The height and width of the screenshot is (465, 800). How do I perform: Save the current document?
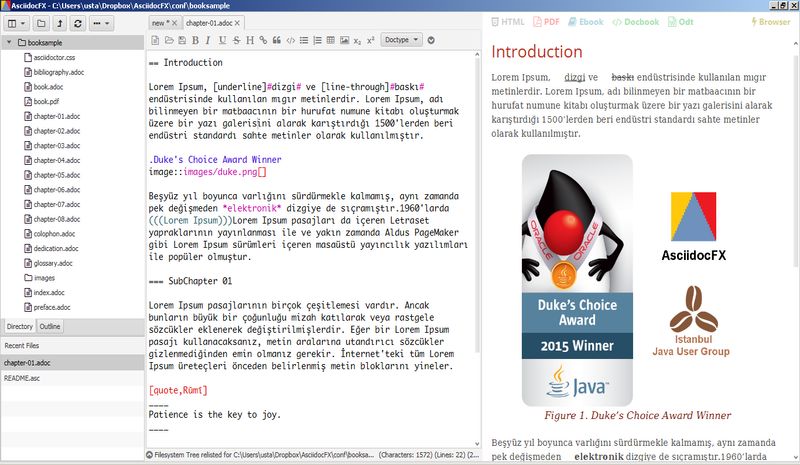click(x=182, y=40)
